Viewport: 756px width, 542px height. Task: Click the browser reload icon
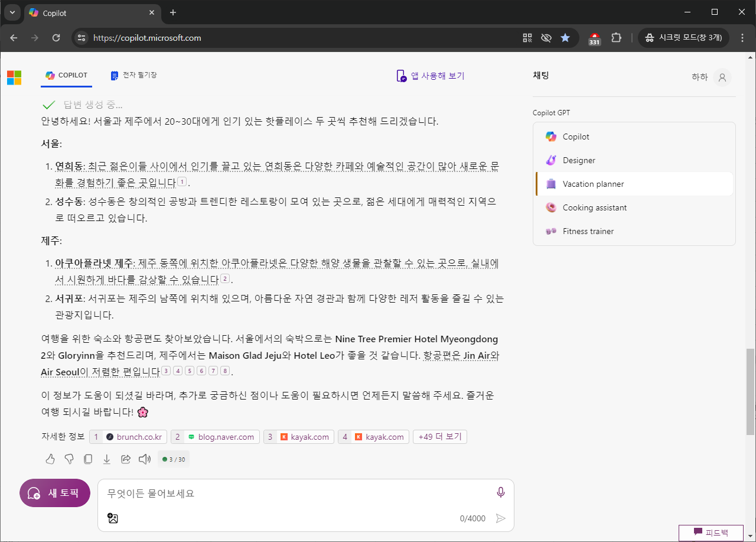coord(56,38)
